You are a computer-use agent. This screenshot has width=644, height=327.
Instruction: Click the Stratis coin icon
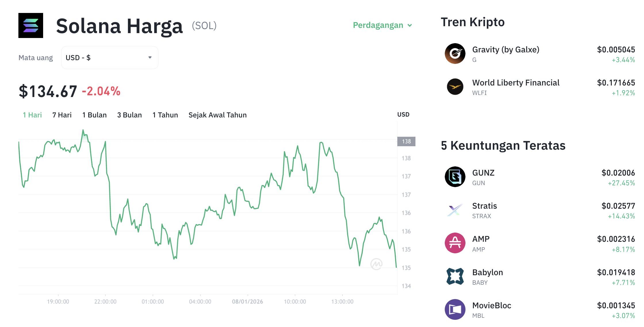pos(455,210)
